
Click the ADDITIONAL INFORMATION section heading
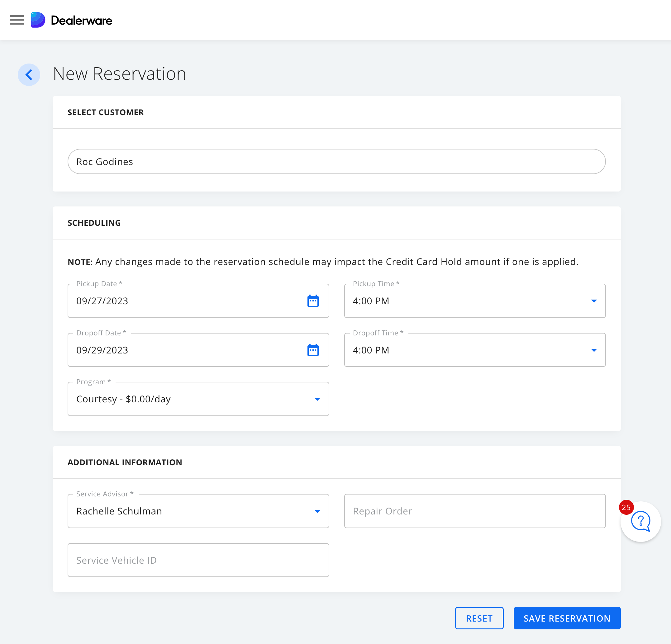click(x=125, y=463)
